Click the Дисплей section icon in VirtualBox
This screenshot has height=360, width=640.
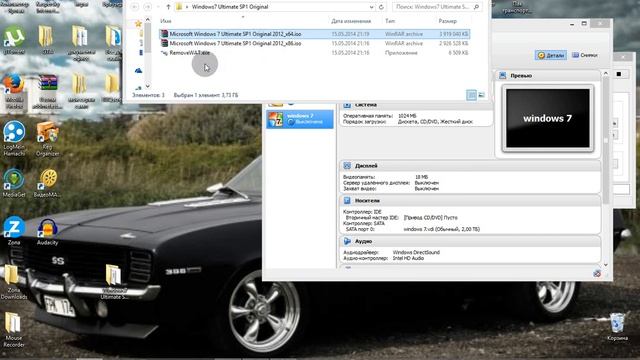click(x=347, y=166)
